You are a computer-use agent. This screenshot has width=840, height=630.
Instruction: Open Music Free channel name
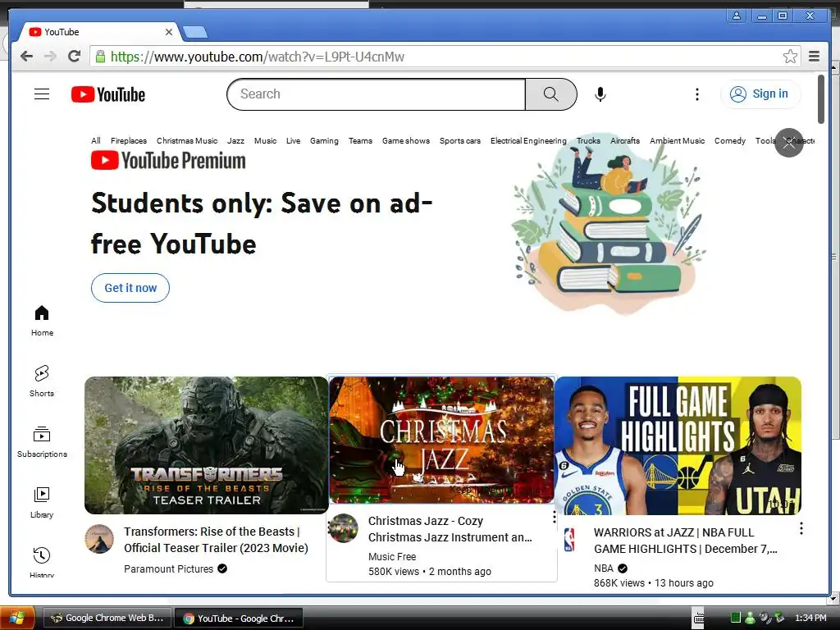point(392,557)
